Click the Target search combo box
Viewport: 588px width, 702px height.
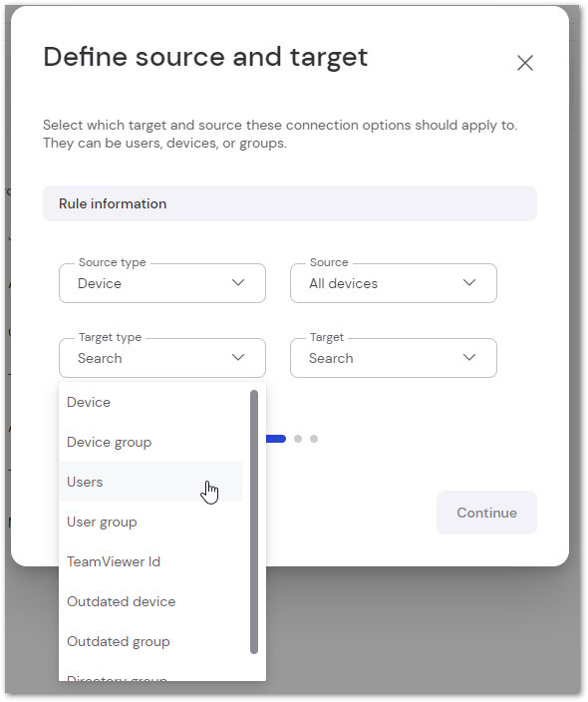393,358
